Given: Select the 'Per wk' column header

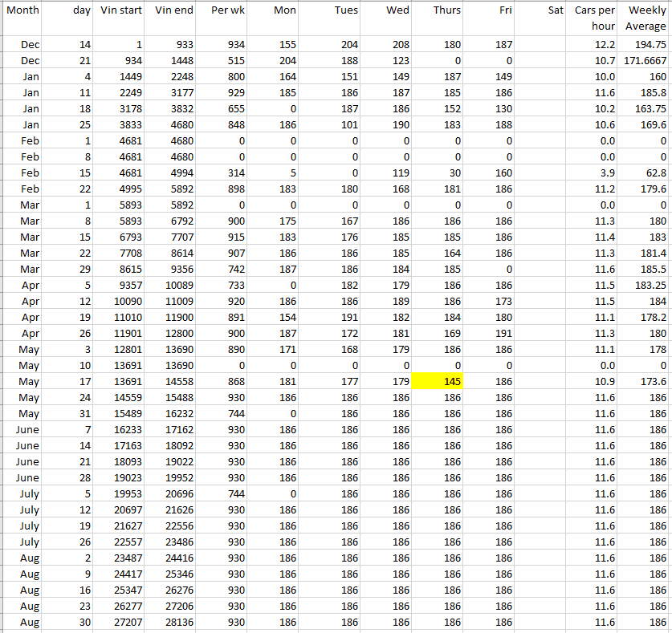Looking at the screenshot, I should [223, 10].
